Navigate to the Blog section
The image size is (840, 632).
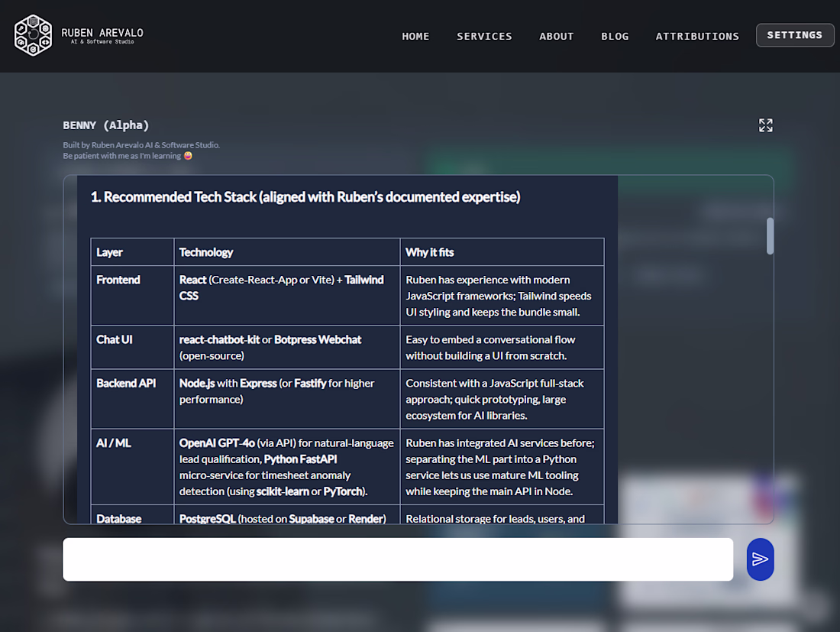point(615,36)
